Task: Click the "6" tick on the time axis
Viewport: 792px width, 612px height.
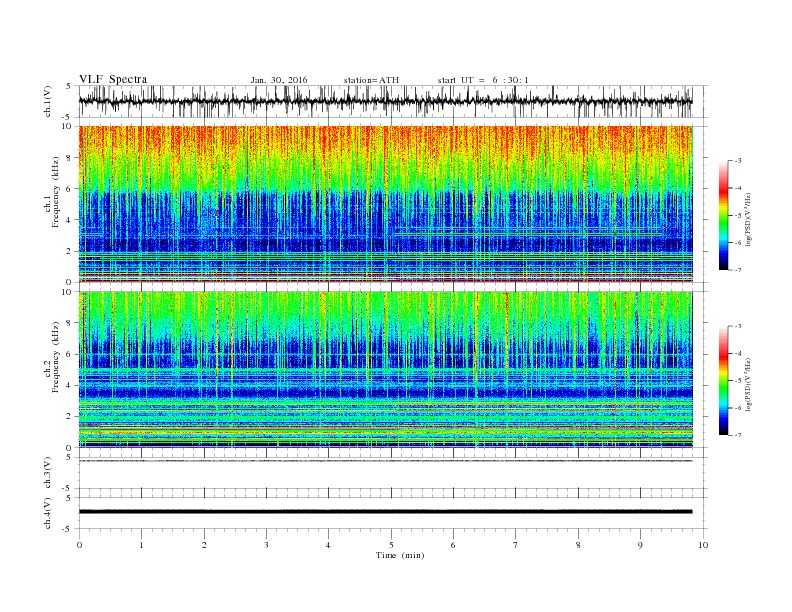Action: [453, 545]
